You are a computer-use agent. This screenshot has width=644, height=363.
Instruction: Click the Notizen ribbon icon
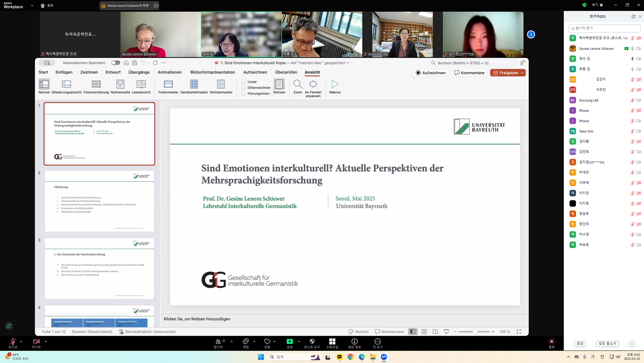coord(279,86)
